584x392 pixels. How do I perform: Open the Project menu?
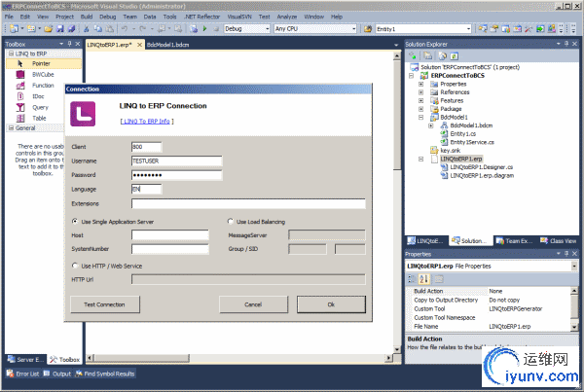pyautogui.click(x=64, y=17)
